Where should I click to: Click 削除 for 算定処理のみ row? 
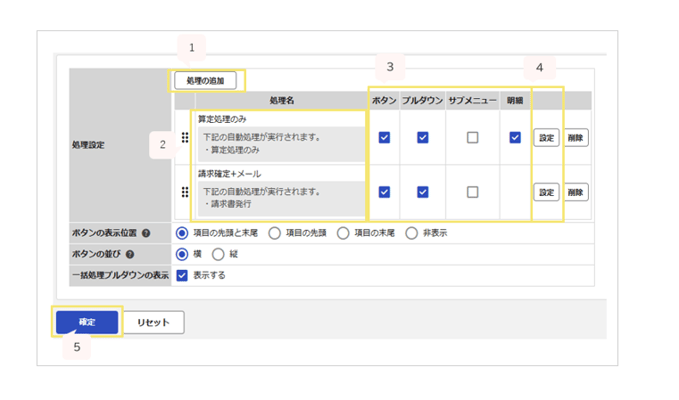(576, 138)
